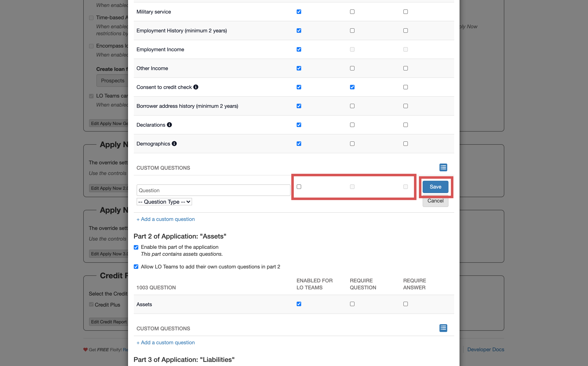Click Add a custom question under Part 1
Viewport: 588px width, 366px height.
[166, 219]
